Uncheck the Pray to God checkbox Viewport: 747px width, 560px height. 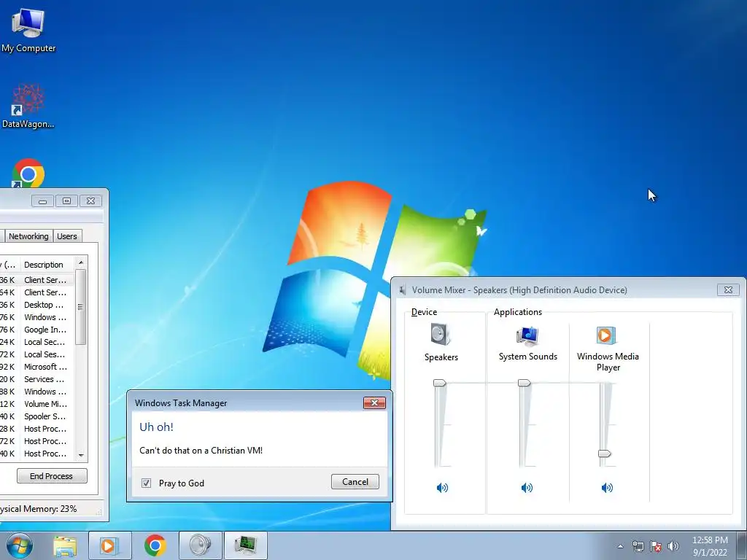(146, 483)
